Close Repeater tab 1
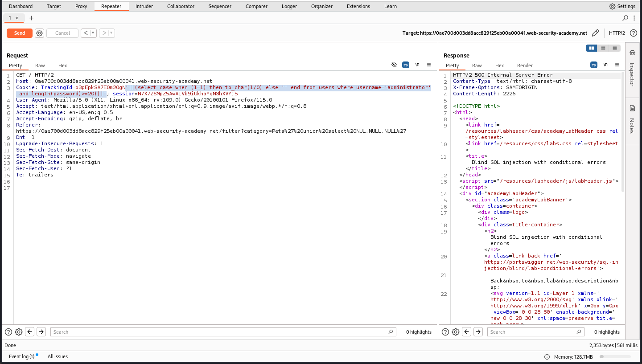The height and width of the screenshot is (364, 642). click(x=17, y=18)
